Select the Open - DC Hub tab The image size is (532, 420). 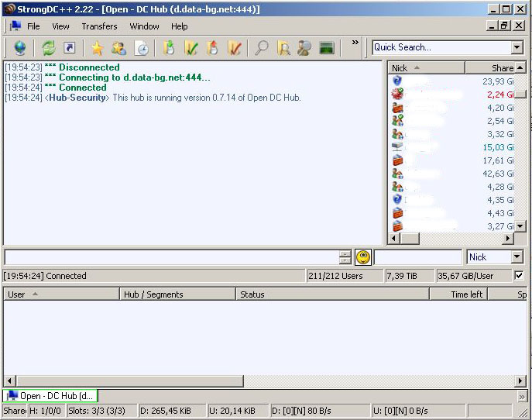point(50,396)
